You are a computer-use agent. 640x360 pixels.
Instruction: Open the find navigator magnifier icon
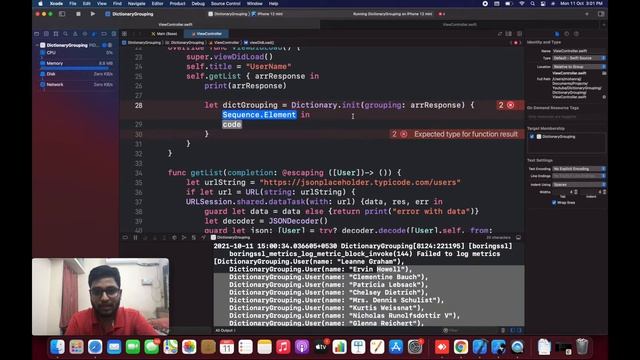tap(65, 34)
